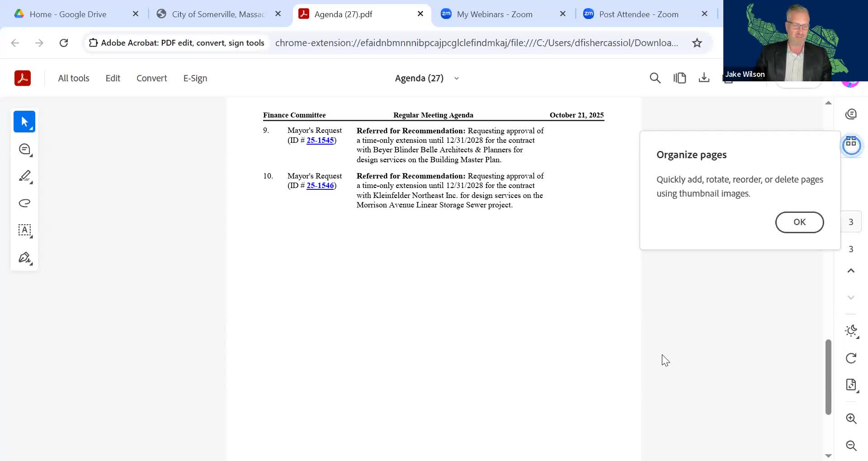This screenshot has width=868, height=461.
Task: Rotate the page view
Action: tap(851, 358)
